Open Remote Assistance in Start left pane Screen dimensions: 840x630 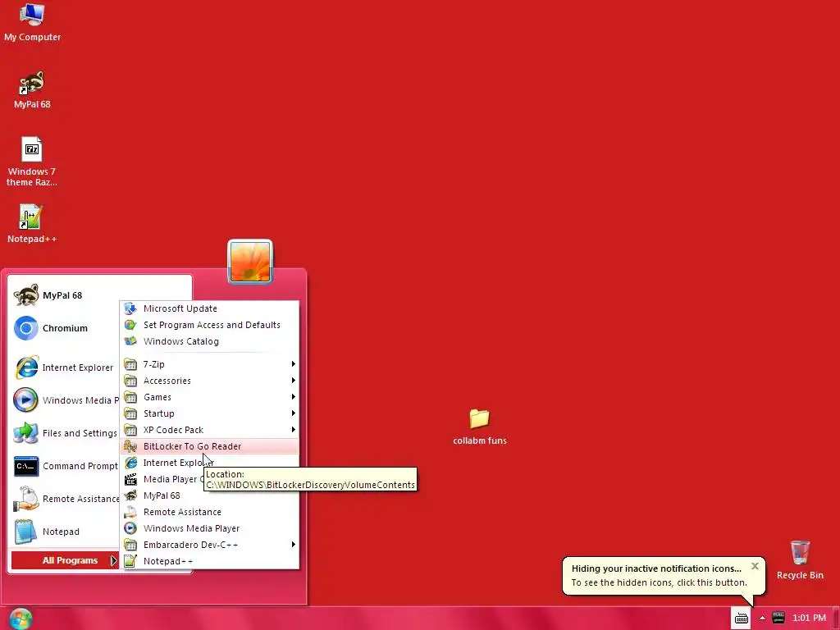(x=64, y=499)
